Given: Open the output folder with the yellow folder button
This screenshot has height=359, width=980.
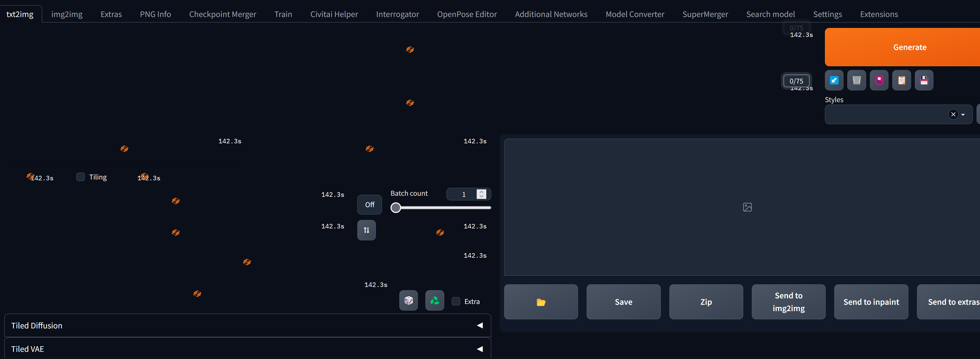Looking at the screenshot, I should pos(541,302).
